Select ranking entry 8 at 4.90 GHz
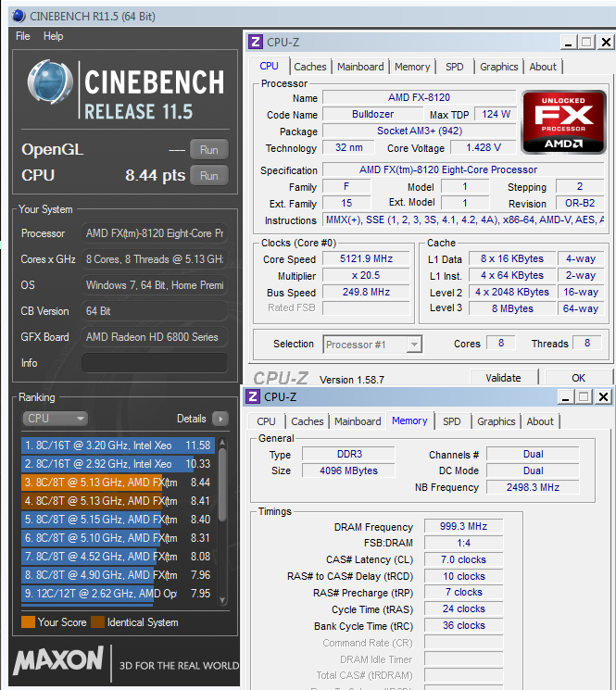 pyautogui.click(x=118, y=575)
